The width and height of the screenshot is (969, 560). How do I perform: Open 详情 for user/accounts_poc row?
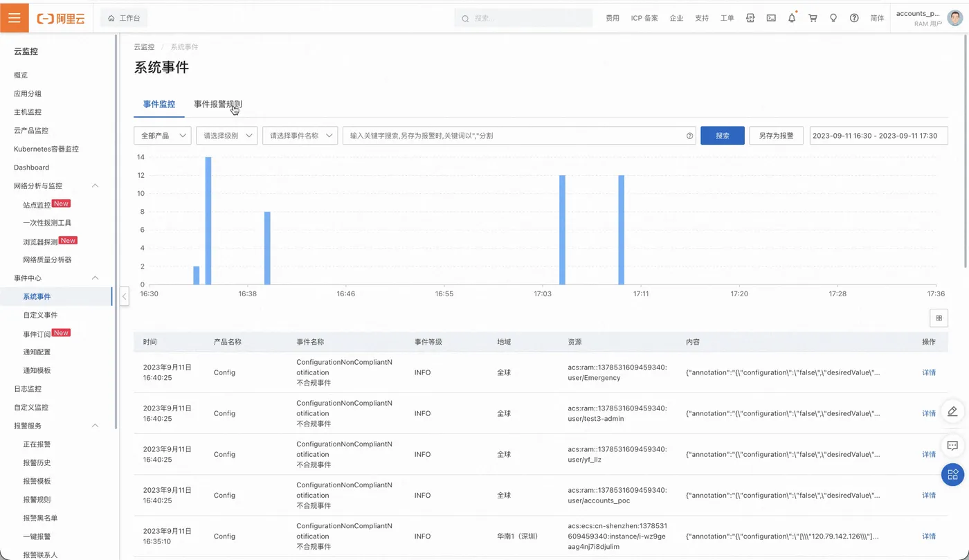[x=929, y=495]
